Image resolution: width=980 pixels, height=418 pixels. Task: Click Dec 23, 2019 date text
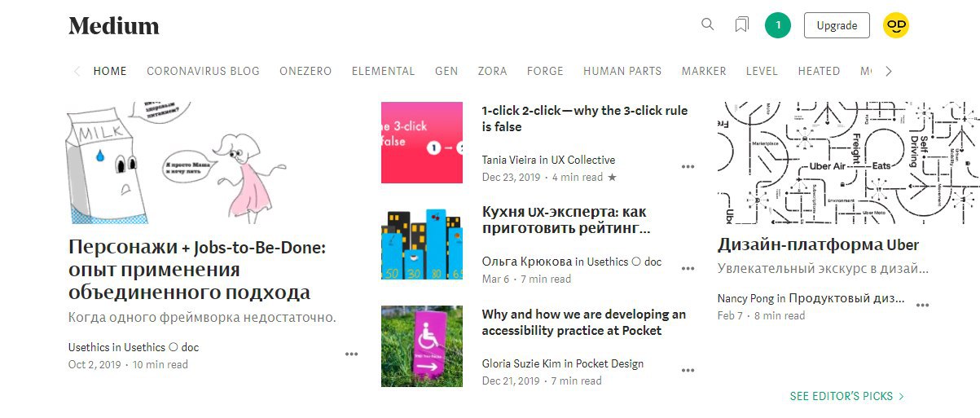point(511,177)
